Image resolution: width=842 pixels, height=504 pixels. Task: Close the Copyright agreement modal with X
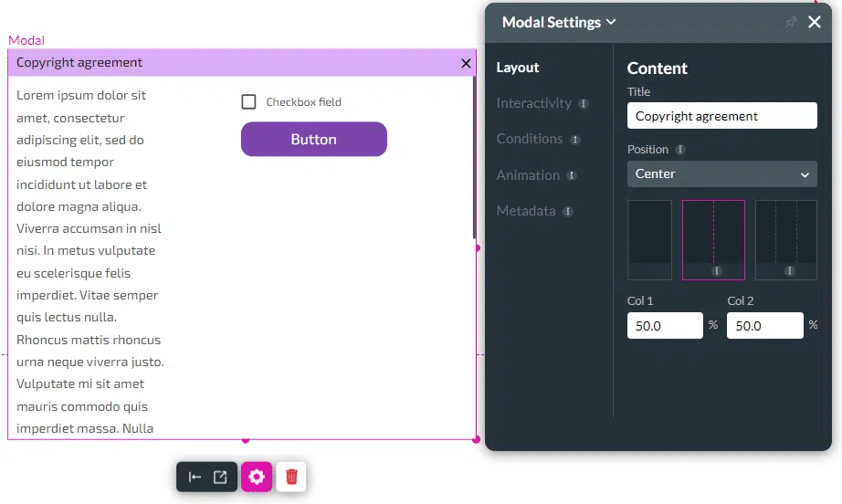466,63
